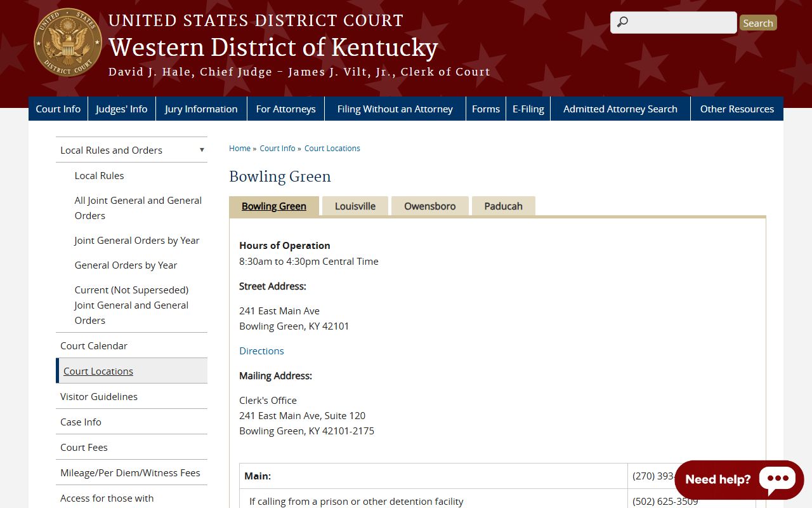Switch to the Paducah tab
This screenshot has width=812, height=508.
[504, 206]
